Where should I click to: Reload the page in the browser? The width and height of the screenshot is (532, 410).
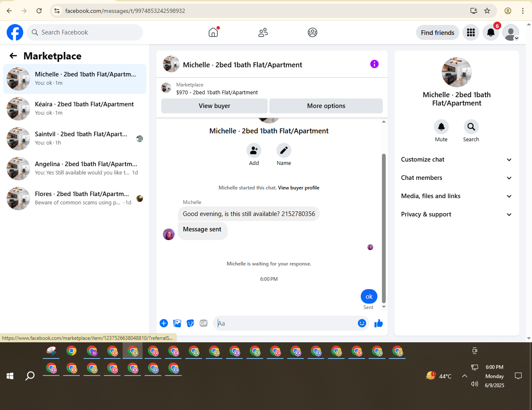(x=39, y=11)
